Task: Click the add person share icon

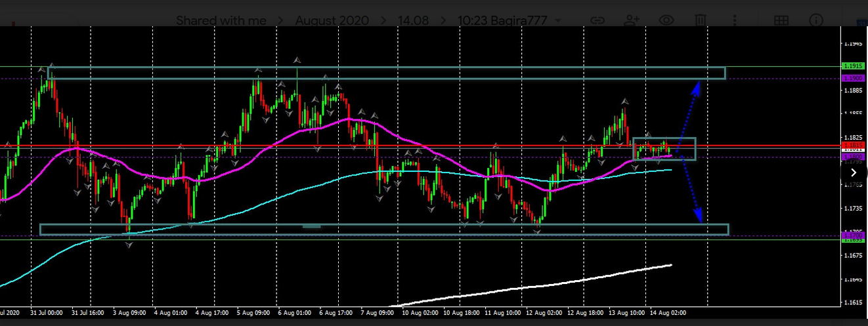Action: (x=632, y=20)
